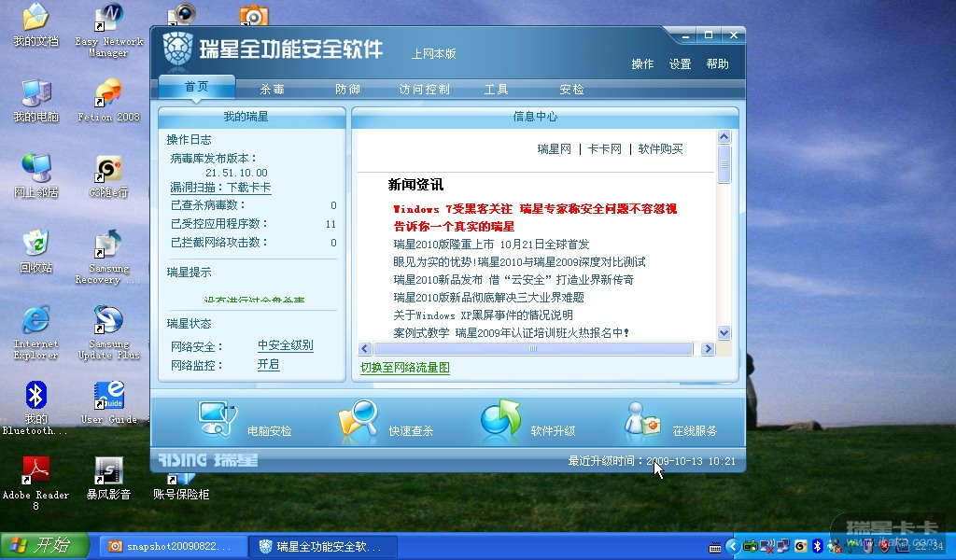956x560 pixels.
Task: Click horizontal scrollbar right arrow
Action: tap(708, 348)
